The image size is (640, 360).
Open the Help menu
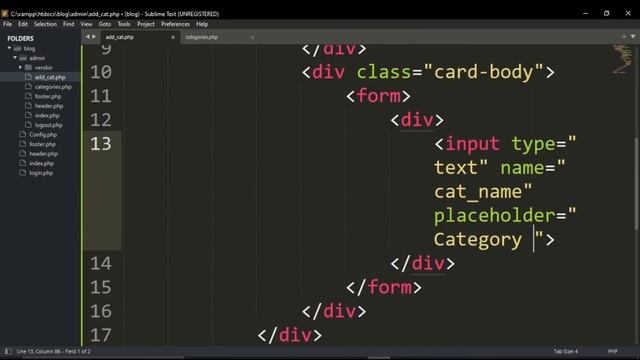pyautogui.click(x=202, y=24)
